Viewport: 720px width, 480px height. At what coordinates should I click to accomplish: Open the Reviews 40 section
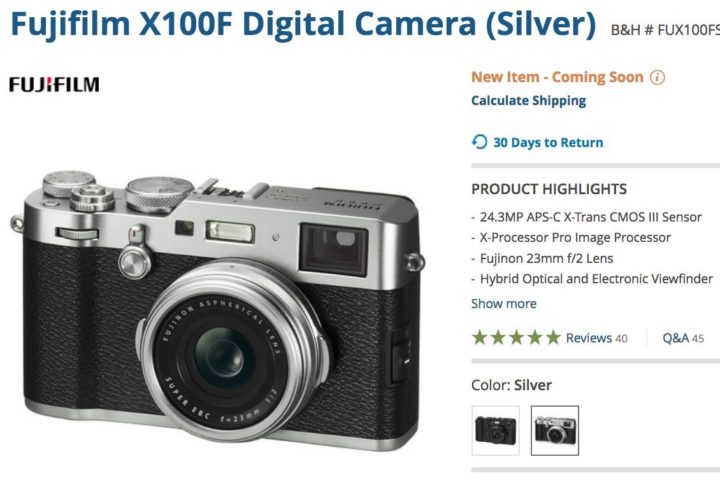(596, 338)
